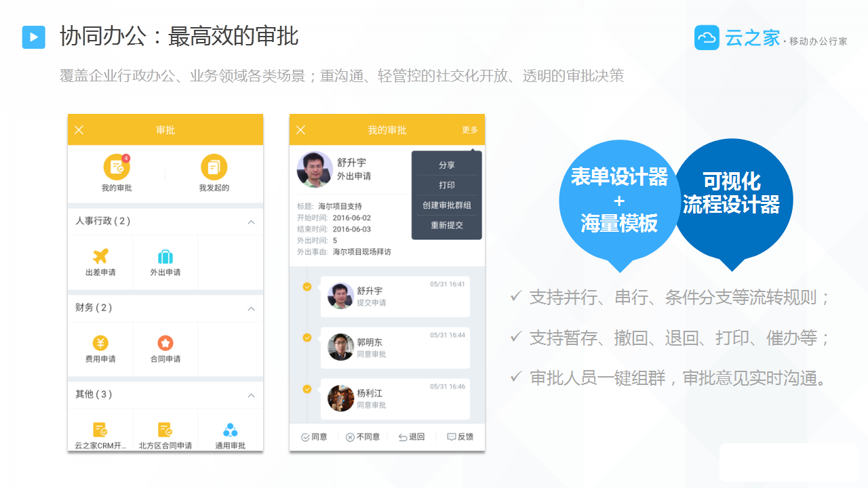
Task: Close the 我的审批 screen with X icon
Action: [301, 130]
